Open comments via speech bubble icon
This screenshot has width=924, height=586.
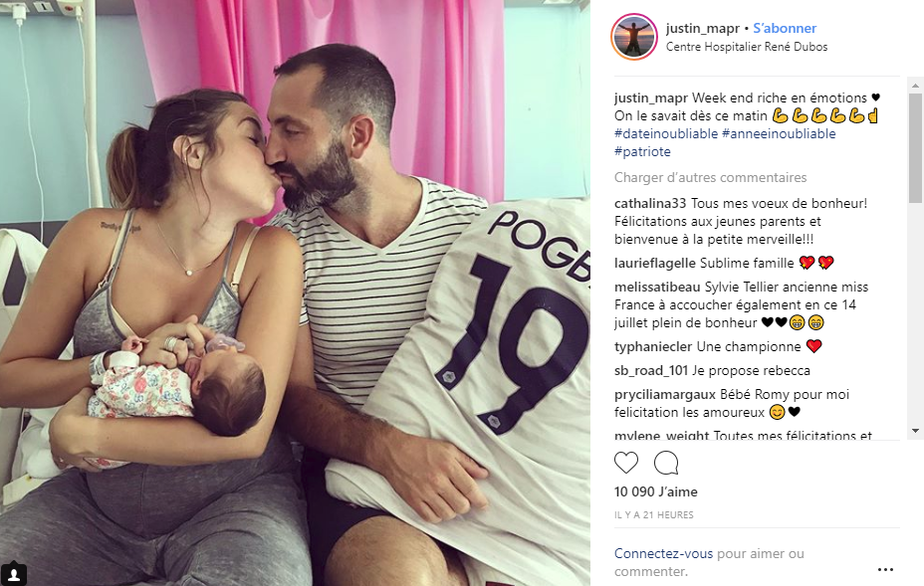point(666,463)
